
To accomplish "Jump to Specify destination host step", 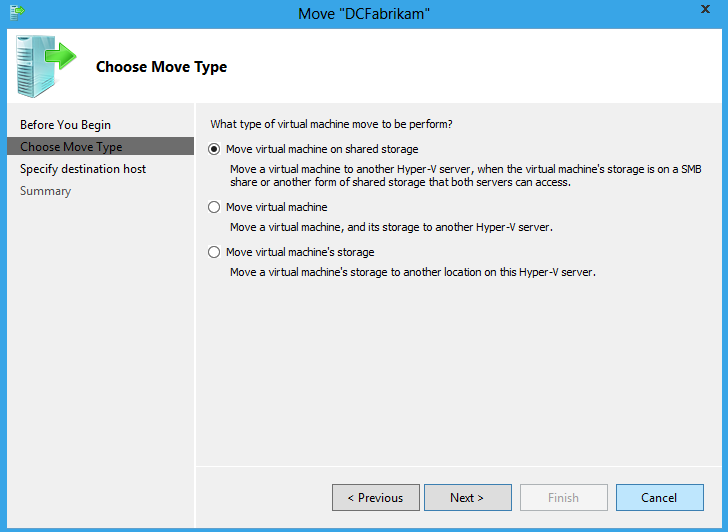I will pos(83,169).
